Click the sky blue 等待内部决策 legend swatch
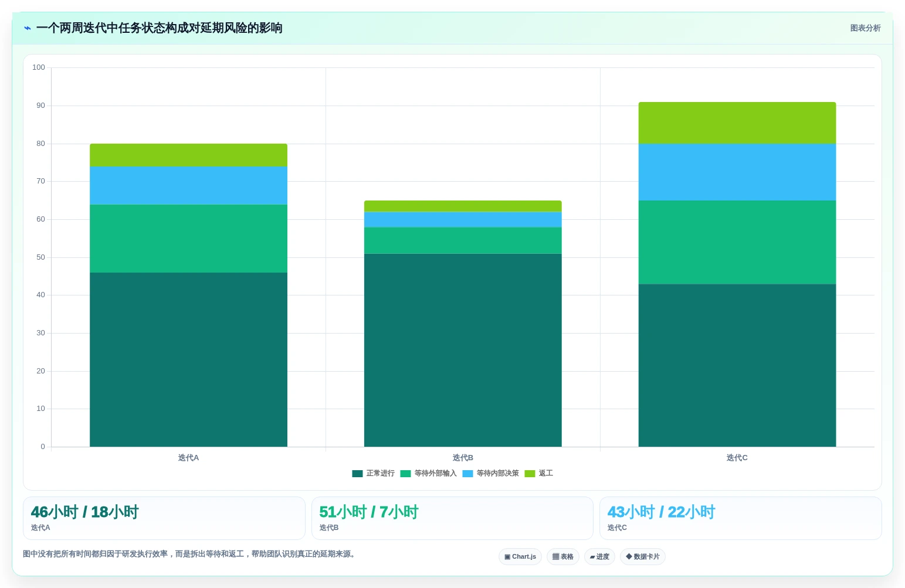905x588 pixels. [467, 474]
